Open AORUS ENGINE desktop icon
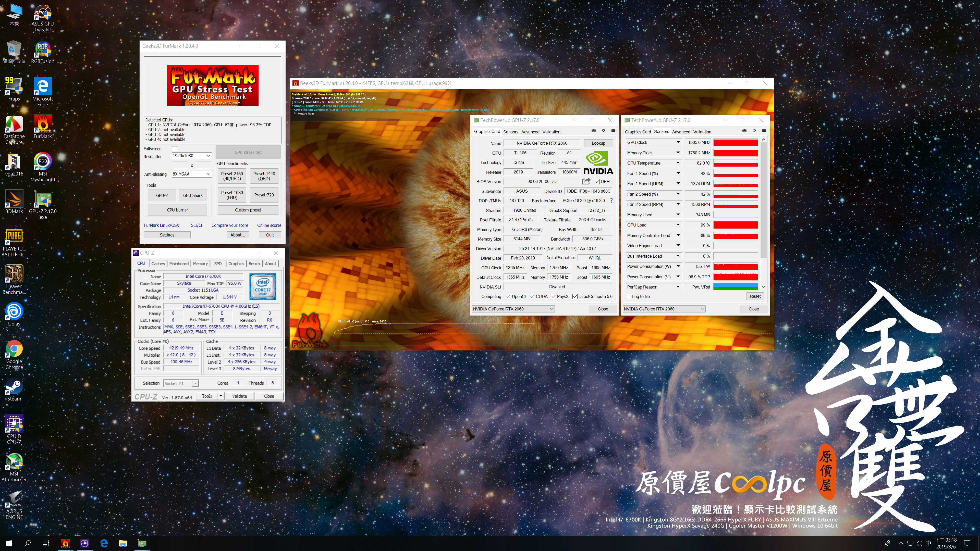 [14, 505]
